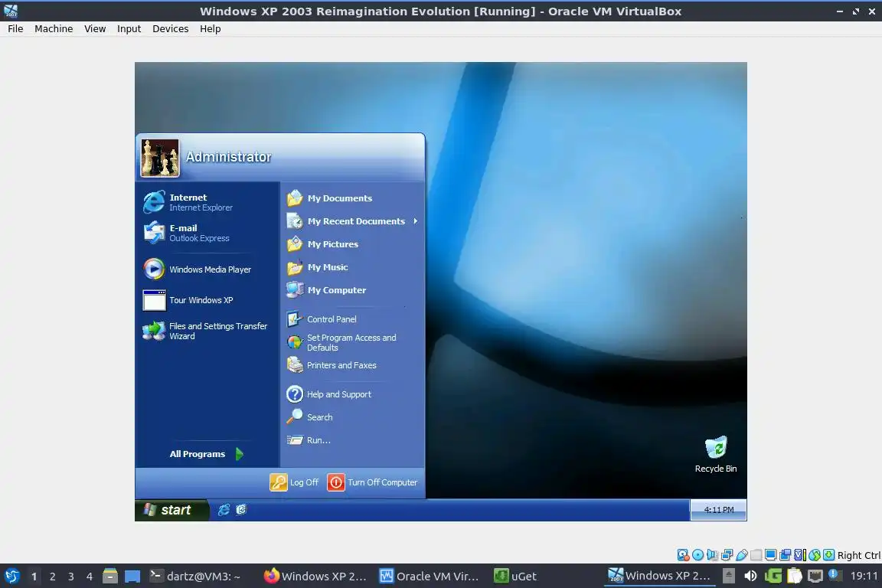This screenshot has height=588, width=882.
Task: Click the Log Off button
Action: coord(294,482)
